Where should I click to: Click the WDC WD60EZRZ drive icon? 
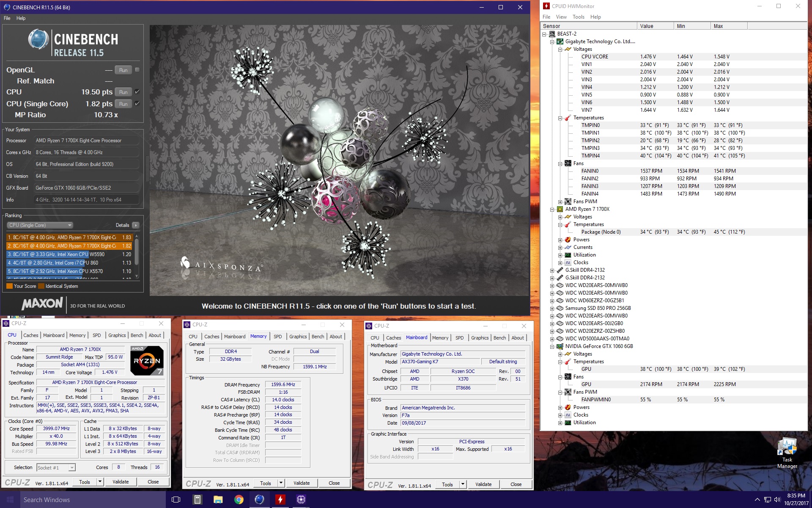point(560,301)
